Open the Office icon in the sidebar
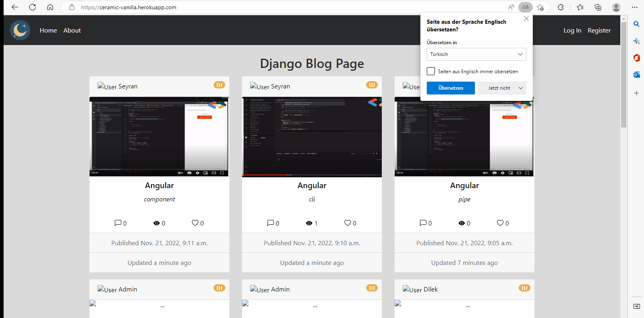The height and width of the screenshot is (318, 644). coord(636,58)
